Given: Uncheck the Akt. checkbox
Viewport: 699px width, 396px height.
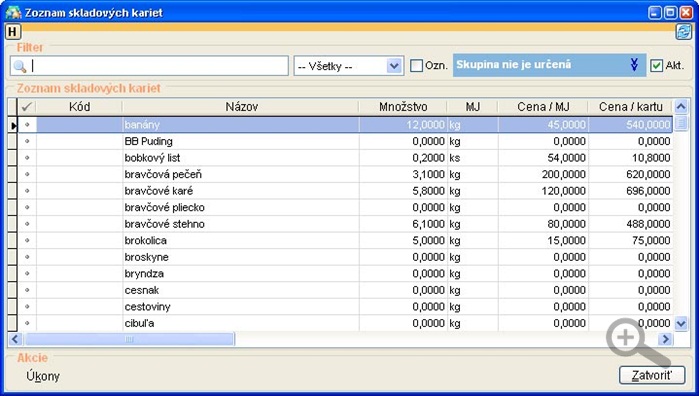Looking at the screenshot, I should 656,66.
